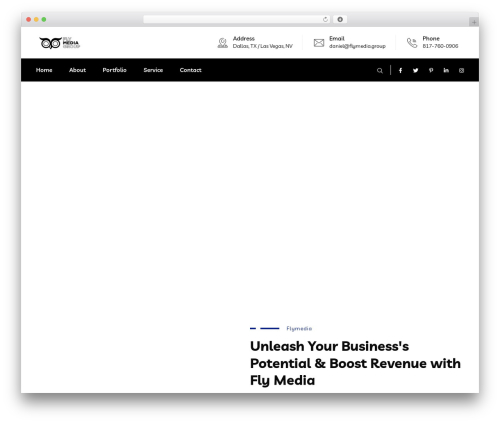The height and width of the screenshot is (423, 500).
Task: Click the phone handset icon
Action: tap(412, 43)
